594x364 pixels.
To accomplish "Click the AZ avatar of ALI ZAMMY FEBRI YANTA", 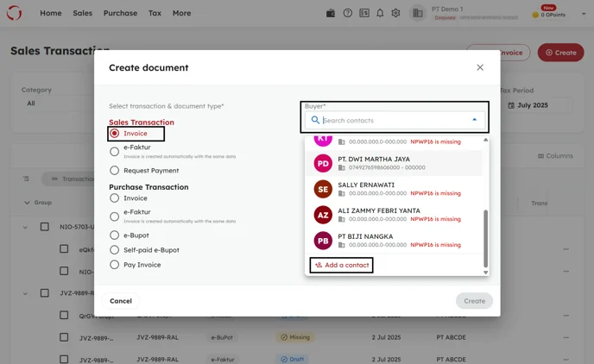I will [323, 215].
